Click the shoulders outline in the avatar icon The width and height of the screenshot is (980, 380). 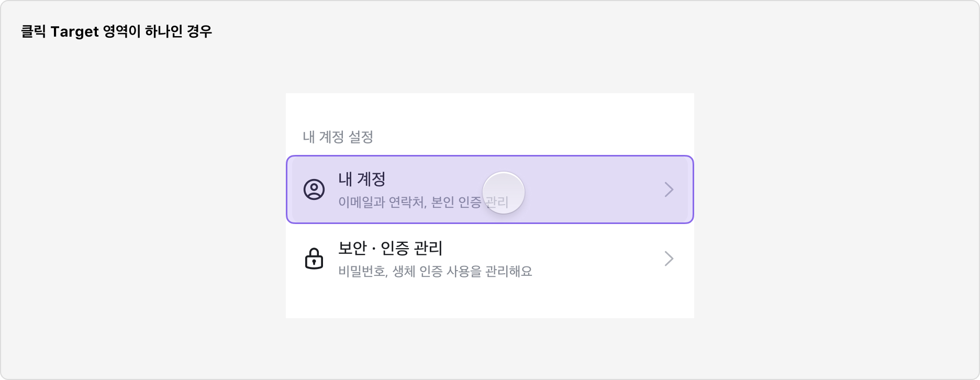point(314,195)
